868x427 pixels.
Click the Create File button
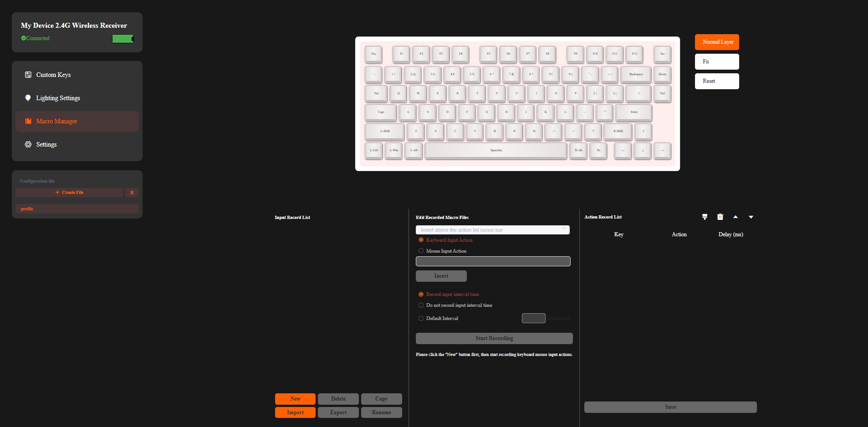tap(69, 193)
